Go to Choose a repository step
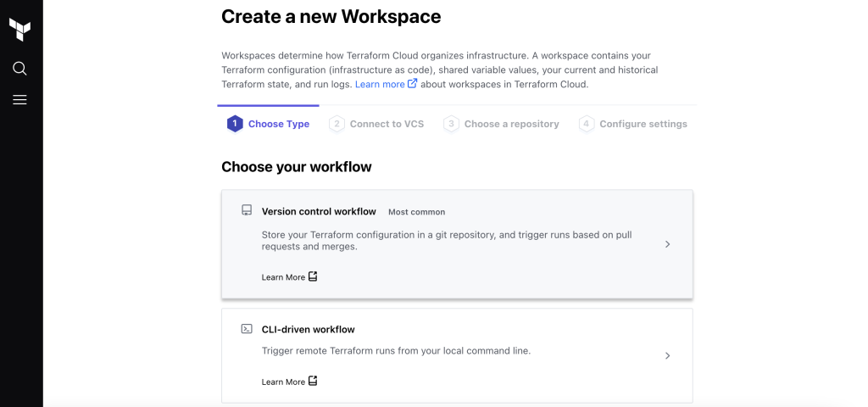Screen dimensions: 868x407 (501, 124)
